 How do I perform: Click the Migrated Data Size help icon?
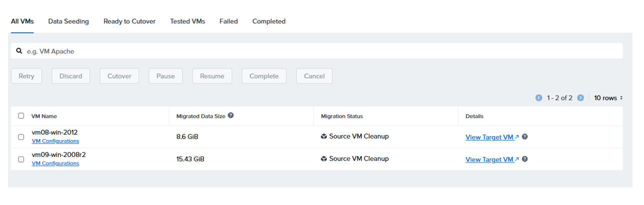click(231, 115)
